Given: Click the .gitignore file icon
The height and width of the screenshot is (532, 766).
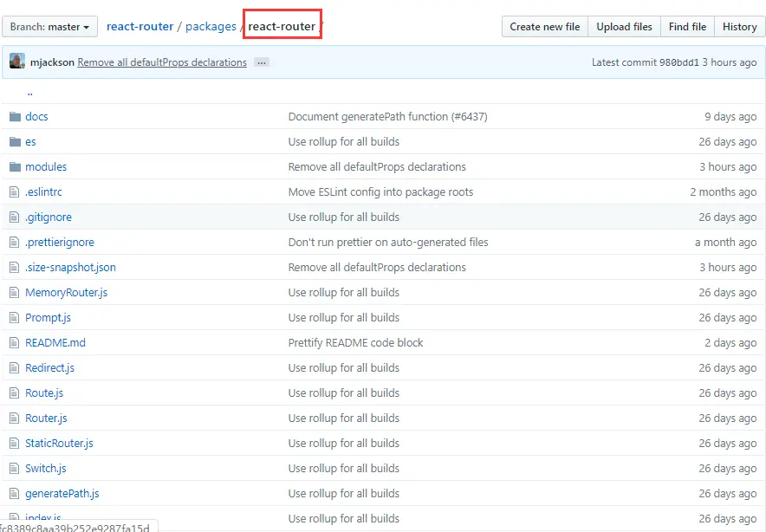Looking at the screenshot, I should (x=15, y=217).
